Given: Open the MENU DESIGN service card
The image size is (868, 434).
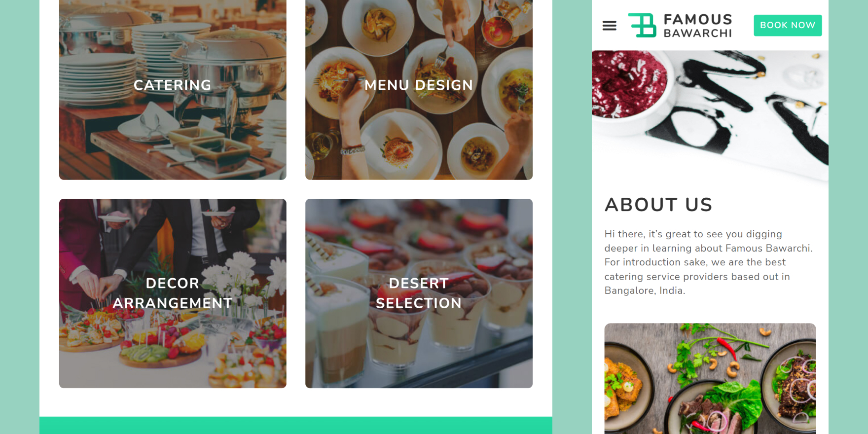Looking at the screenshot, I should (419, 90).
